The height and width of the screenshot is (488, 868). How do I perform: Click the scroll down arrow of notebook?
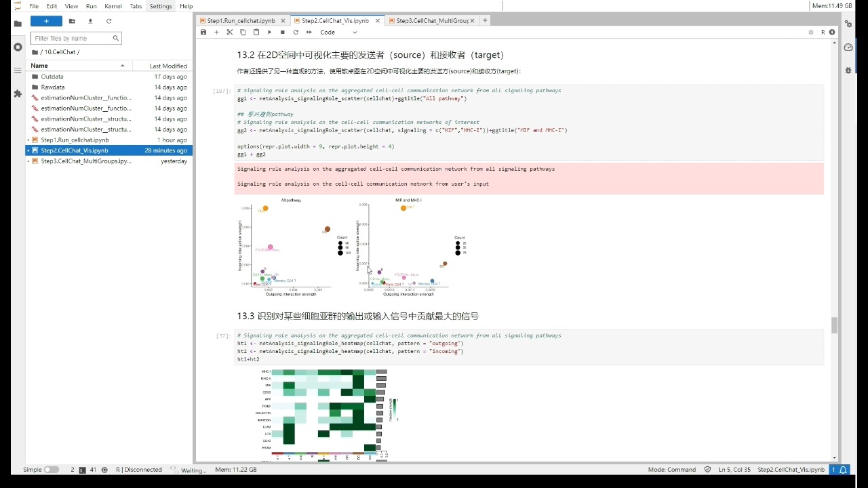pos(834,457)
